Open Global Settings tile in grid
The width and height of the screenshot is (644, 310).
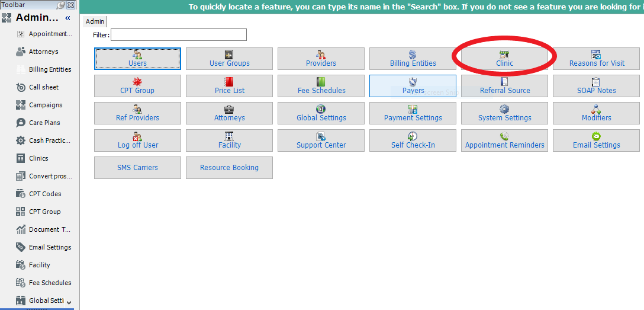pyautogui.click(x=321, y=113)
